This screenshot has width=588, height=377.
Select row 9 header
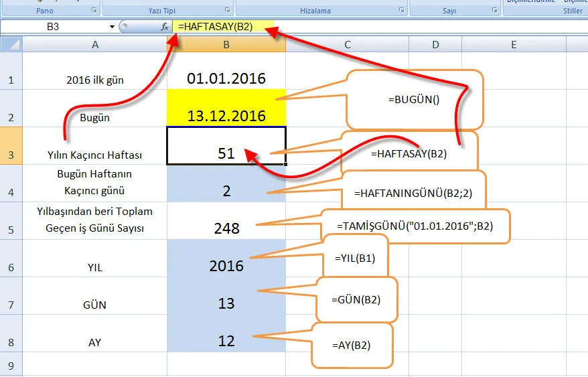tap(11, 366)
